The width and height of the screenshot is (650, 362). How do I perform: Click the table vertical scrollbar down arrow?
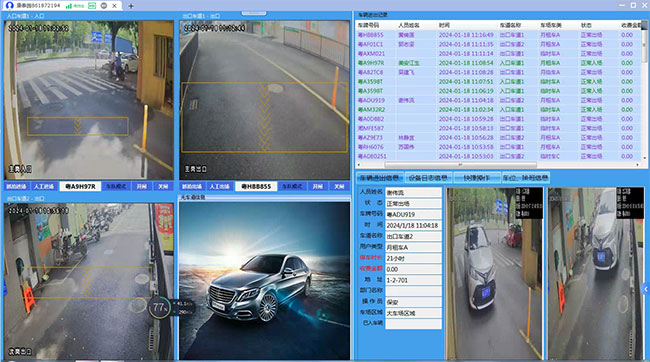pyautogui.click(x=645, y=158)
